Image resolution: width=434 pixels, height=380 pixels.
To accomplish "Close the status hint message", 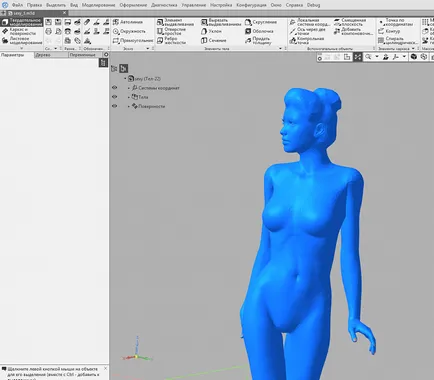I will [105, 369].
